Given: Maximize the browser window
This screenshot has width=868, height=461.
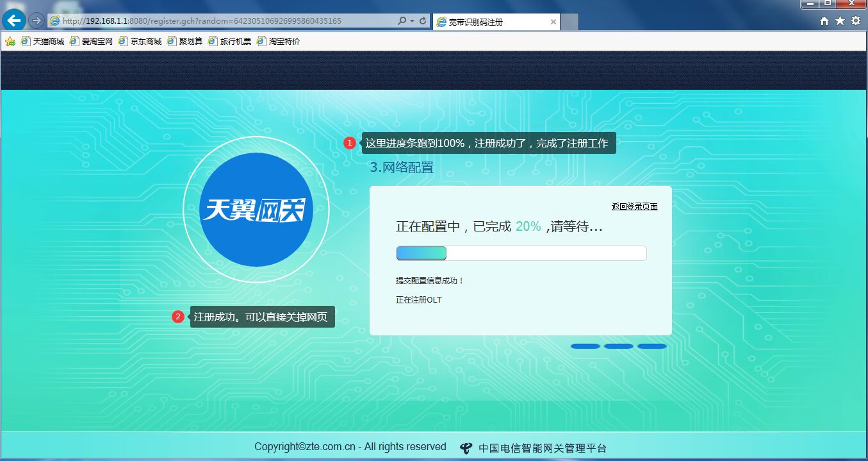Looking at the screenshot, I should click(827, 4).
